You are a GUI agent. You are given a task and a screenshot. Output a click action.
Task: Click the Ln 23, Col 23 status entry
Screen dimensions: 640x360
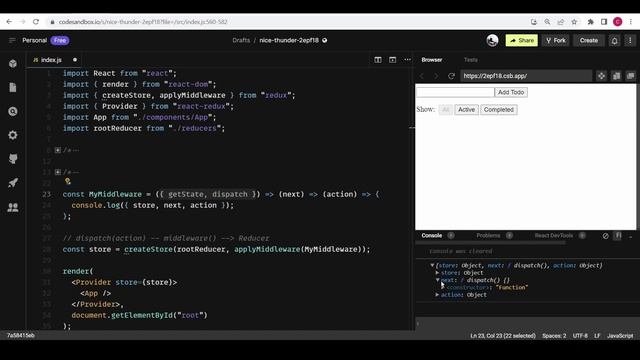tap(502, 336)
